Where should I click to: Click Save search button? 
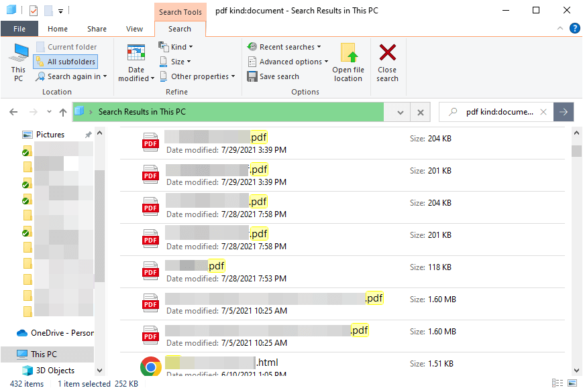[x=273, y=76]
